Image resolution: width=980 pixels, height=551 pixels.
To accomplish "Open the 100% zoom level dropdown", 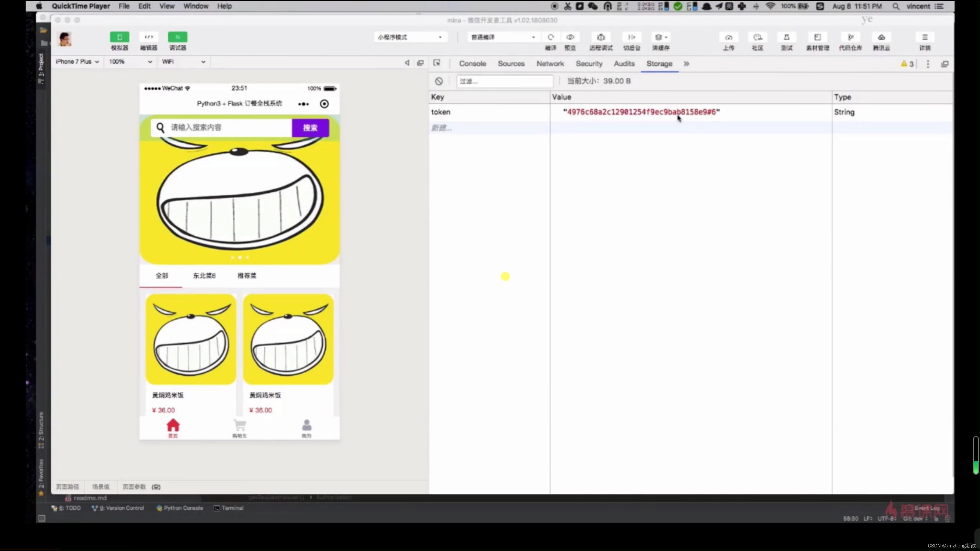I will tap(130, 62).
